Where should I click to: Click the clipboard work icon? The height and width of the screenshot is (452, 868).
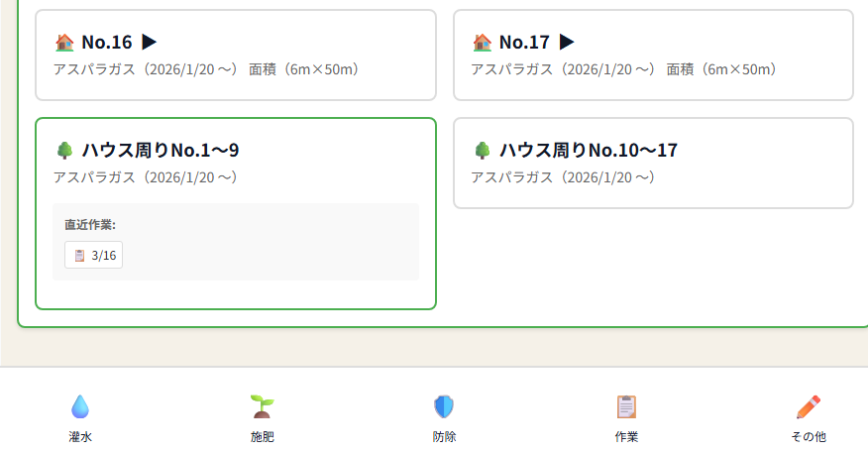coord(626,406)
